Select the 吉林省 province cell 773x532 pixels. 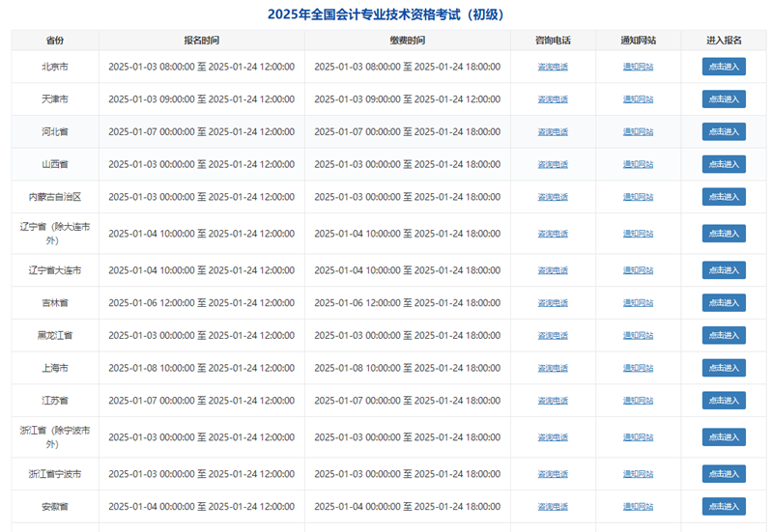click(x=55, y=302)
